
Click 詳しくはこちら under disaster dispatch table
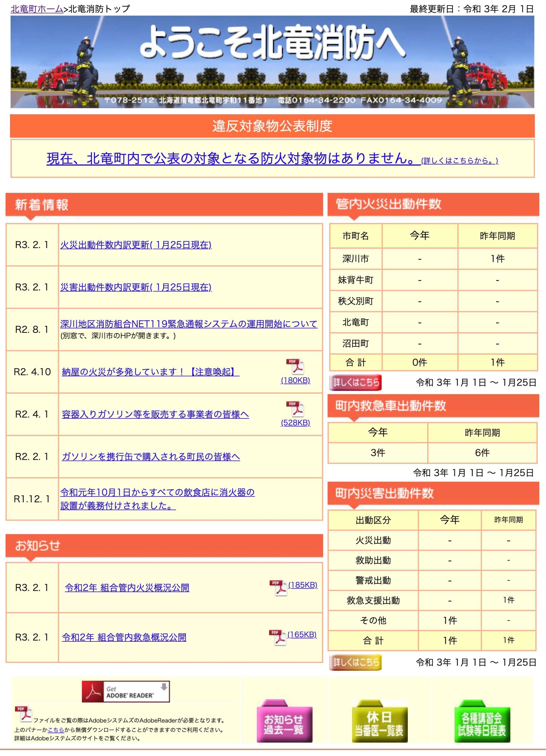[355, 663]
